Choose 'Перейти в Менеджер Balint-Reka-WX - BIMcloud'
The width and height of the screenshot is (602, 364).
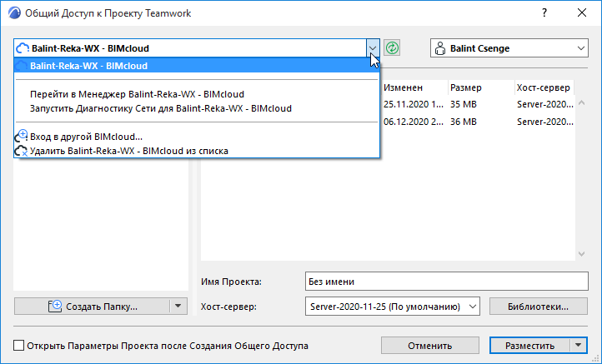point(197,94)
